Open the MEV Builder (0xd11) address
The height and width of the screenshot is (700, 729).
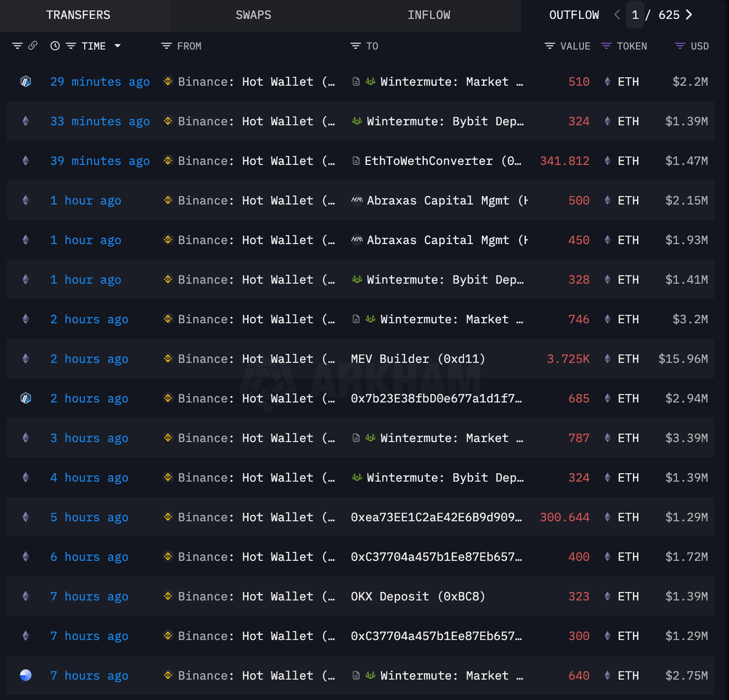418,359
